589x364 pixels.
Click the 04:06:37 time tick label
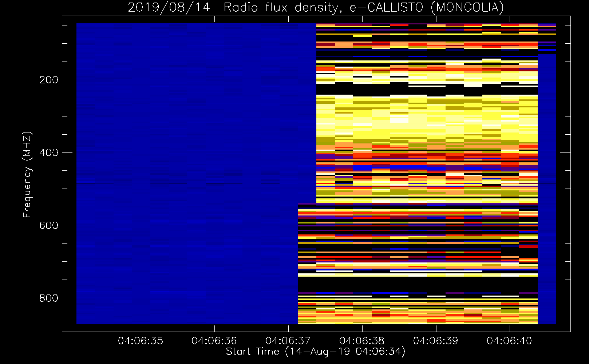pyautogui.click(x=288, y=341)
